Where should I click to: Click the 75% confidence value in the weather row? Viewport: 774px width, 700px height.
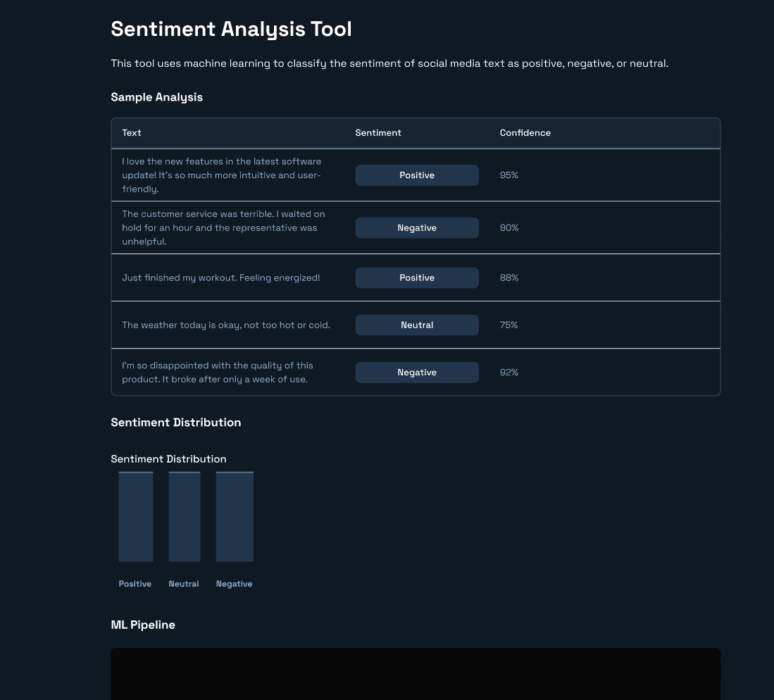coord(508,325)
